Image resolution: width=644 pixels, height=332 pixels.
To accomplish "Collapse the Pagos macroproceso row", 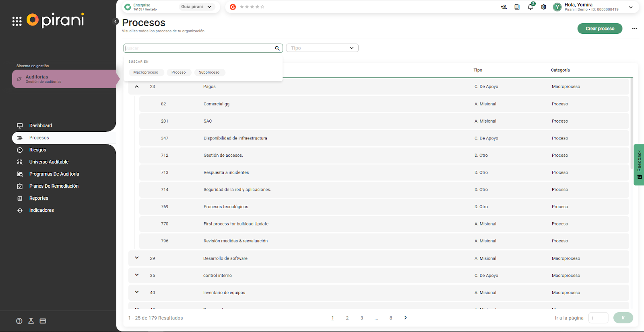I will coord(137,86).
